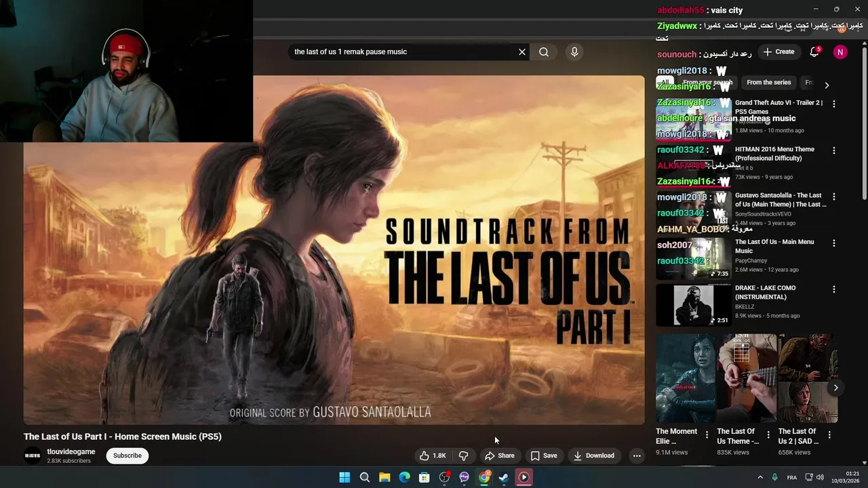Start voice search with microphone icon
The image size is (868, 488).
[x=574, y=52]
